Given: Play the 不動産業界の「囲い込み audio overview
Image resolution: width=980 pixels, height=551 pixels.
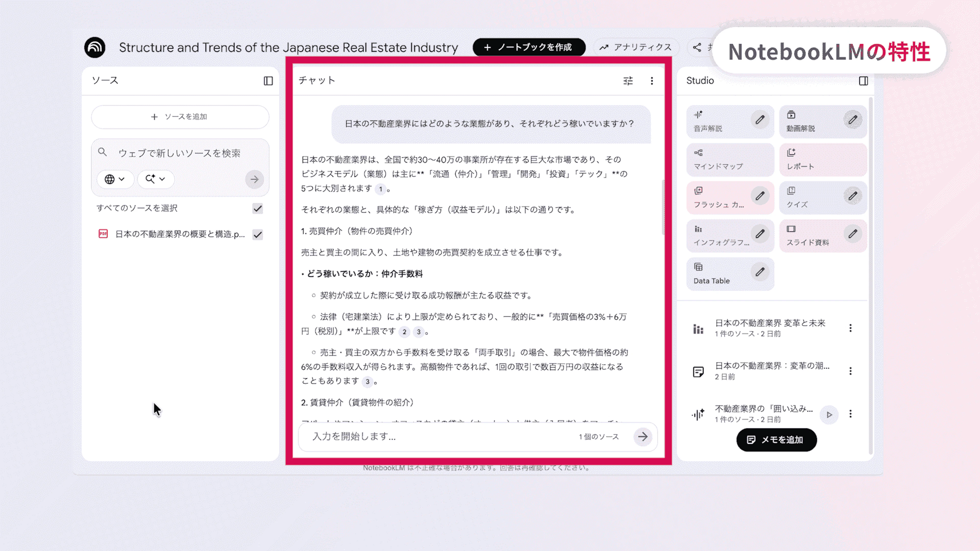Looking at the screenshot, I should pos(829,415).
